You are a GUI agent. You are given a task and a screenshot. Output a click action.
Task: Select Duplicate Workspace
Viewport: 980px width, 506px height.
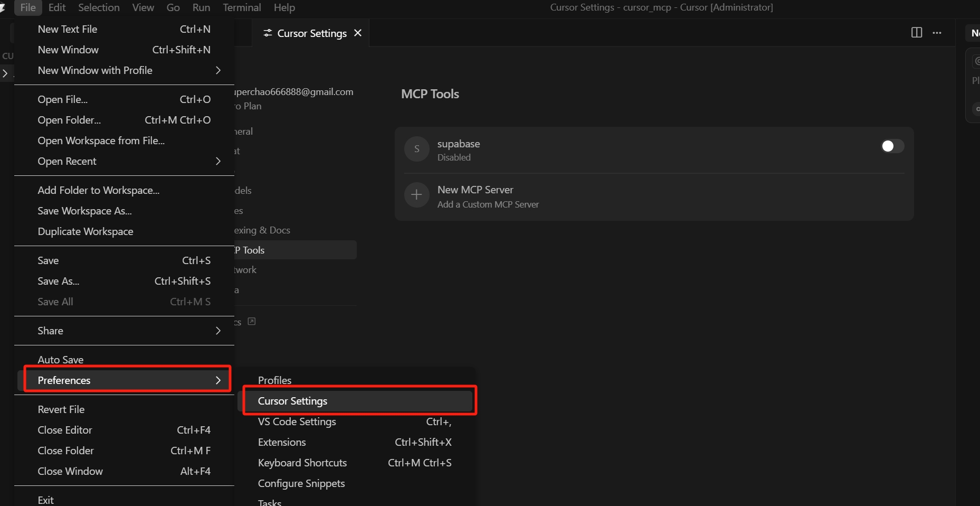click(x=124, y=231)
